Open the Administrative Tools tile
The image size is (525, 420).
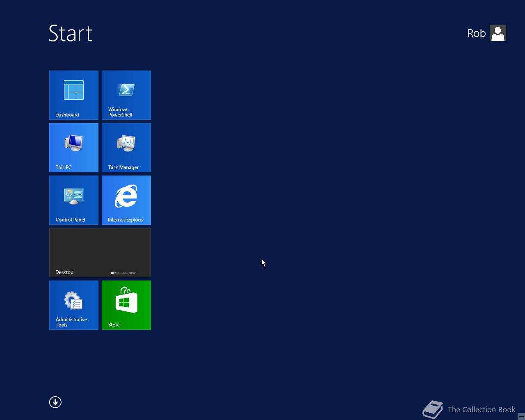coord(74,305)
